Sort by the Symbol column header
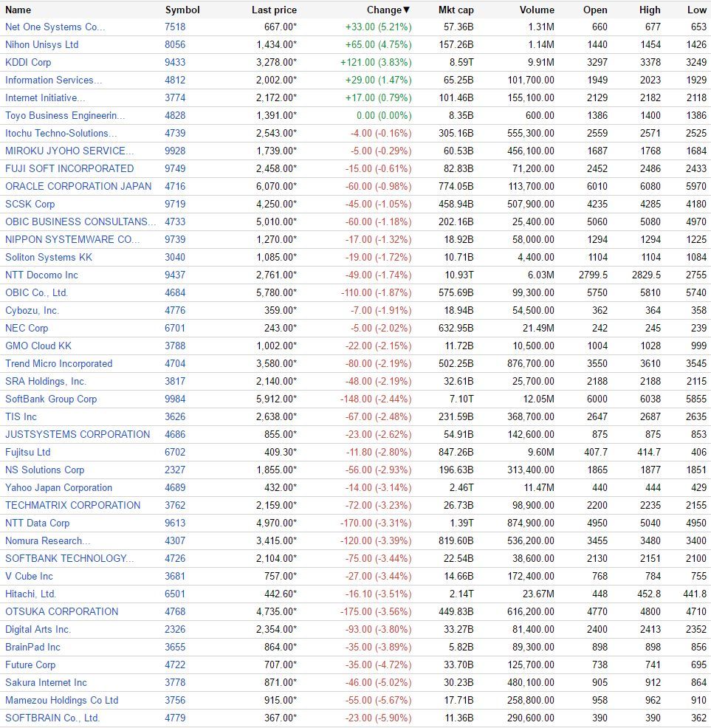This screenshot has height=728, width=711. 182,10
